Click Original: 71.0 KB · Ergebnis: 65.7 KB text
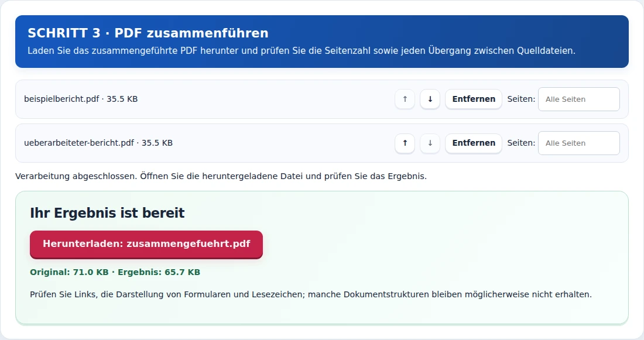The width and height of the screenshot is (644, 340). pyautogui.click(x=115, y=272)
